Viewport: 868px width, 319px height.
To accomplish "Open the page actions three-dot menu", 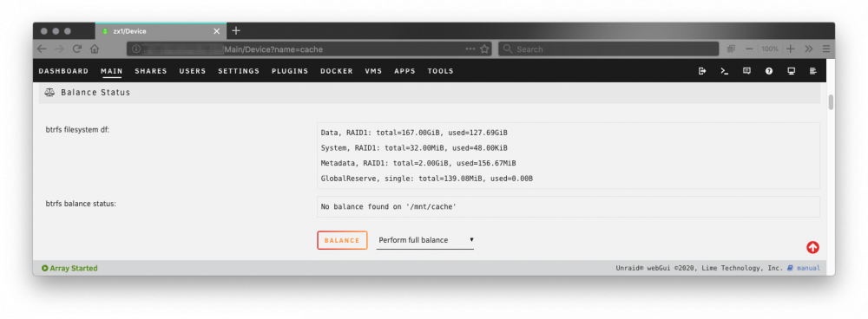I will point(470,49).
